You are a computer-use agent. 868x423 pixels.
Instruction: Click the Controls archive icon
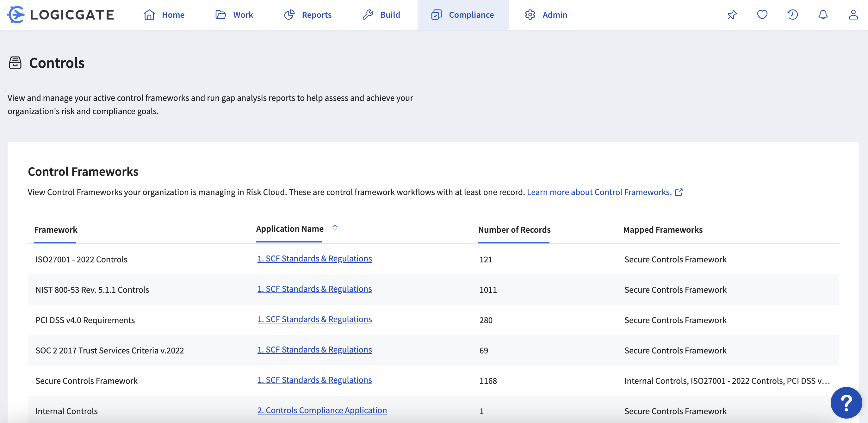click(15, 63)
